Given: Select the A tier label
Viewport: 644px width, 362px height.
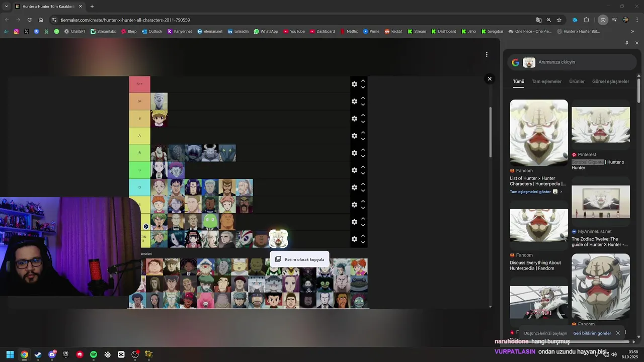Looking at the screenshot, I should pos(140,136).
